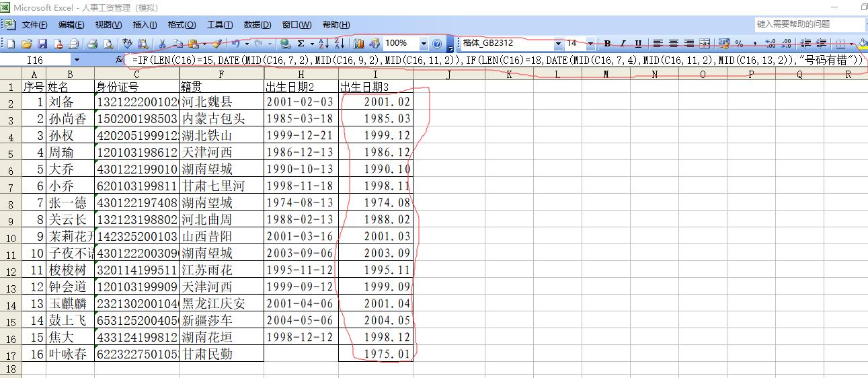Expand the AutoSum functions arrow

pos(312,44)
